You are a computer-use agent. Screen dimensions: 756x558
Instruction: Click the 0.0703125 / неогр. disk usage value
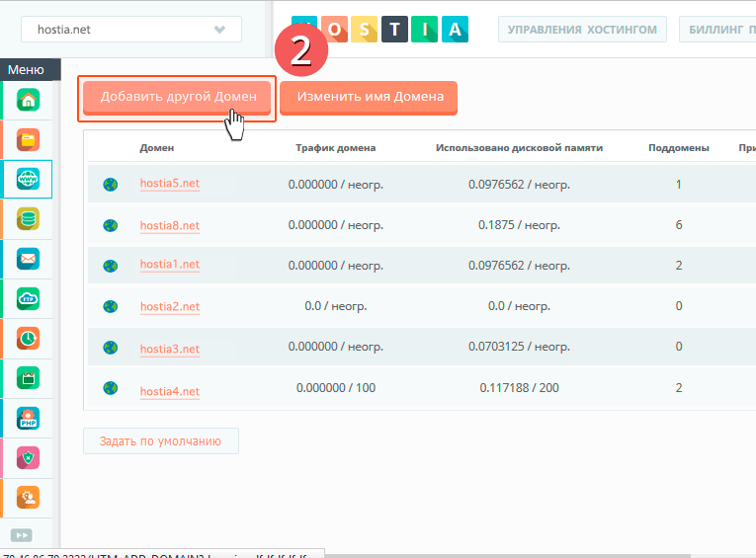(519, 347)
